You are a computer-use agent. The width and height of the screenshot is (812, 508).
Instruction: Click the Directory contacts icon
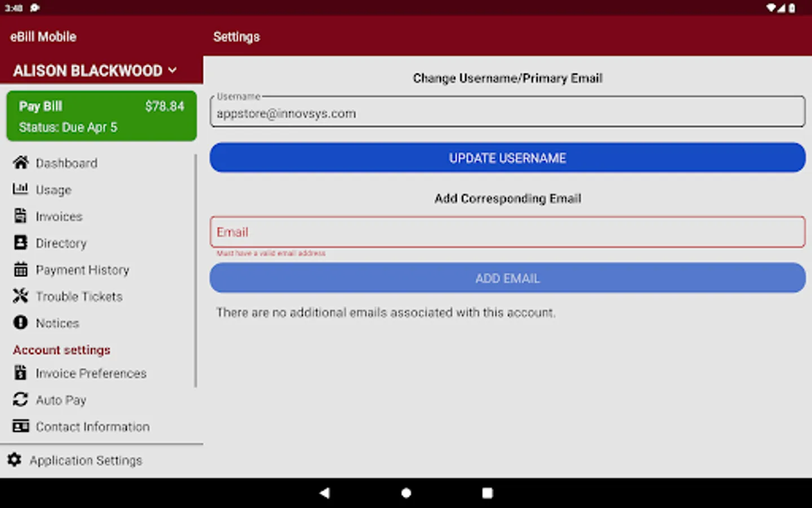[20, 243]
